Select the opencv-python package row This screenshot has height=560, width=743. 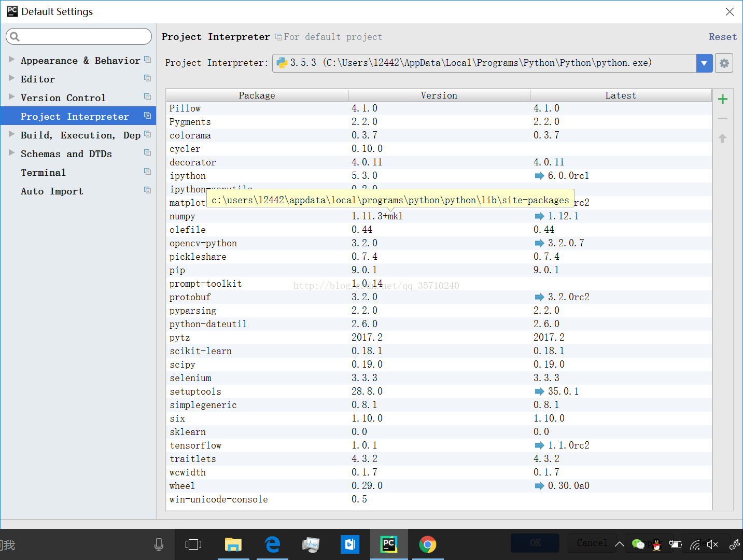(x=439, y=243)
